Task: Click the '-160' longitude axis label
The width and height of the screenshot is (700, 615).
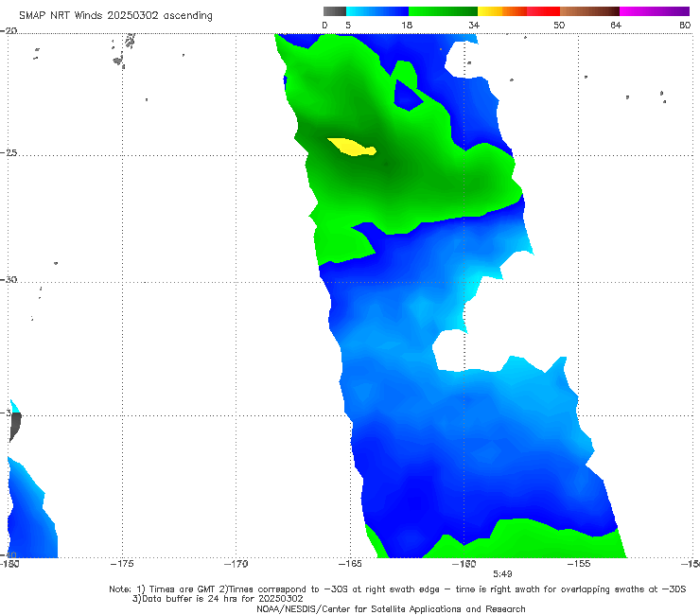Action: pyautogui.click(x=464, y=564)
